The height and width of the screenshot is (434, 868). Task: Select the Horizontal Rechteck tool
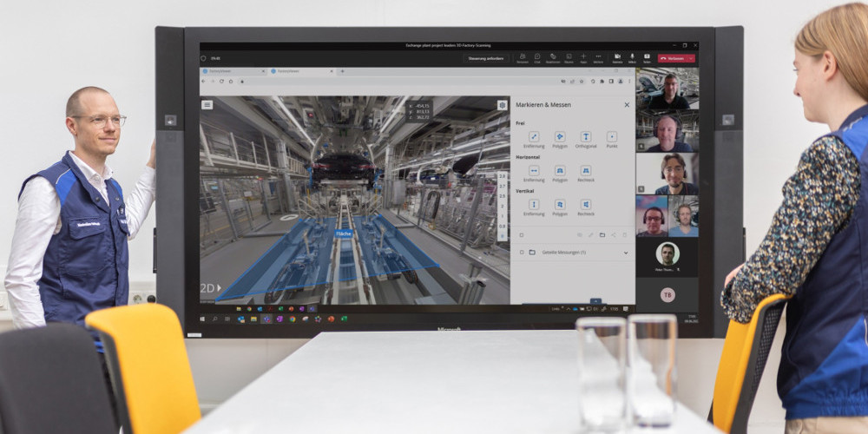pyautogui.click(x=586, y=170)
